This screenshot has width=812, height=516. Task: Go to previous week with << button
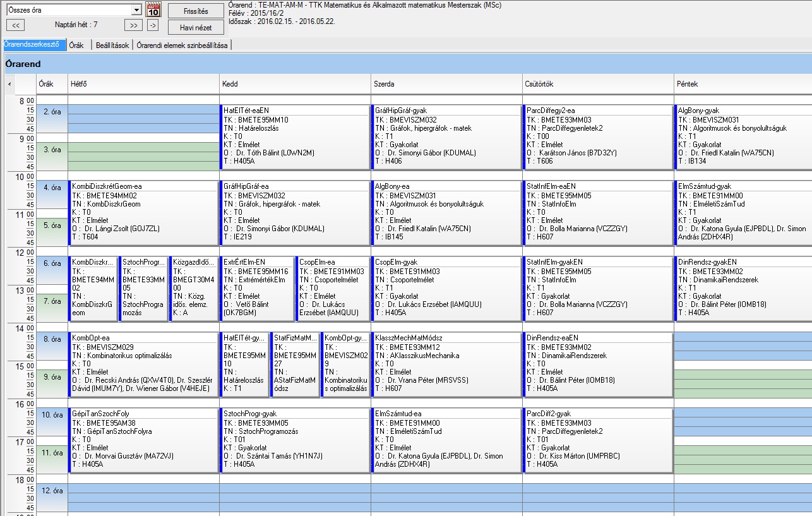(15, 25)
